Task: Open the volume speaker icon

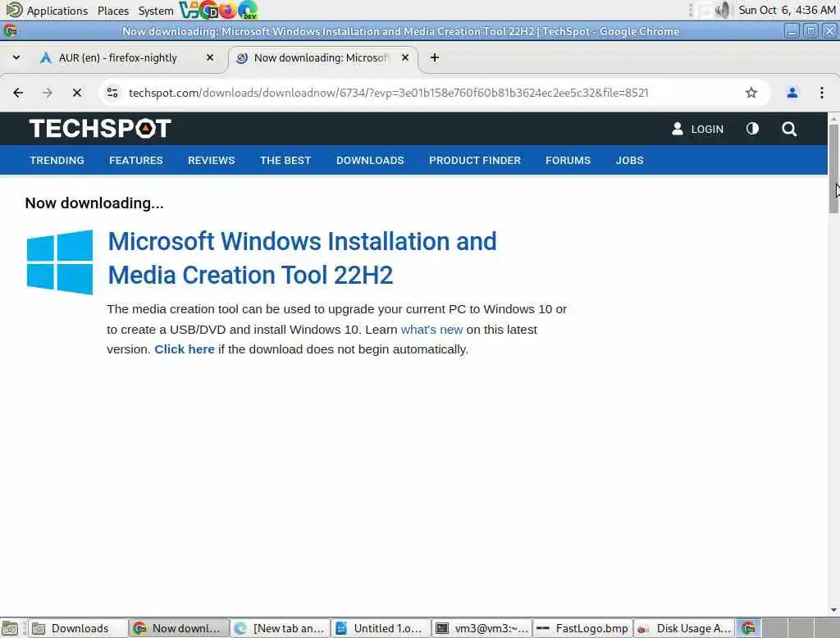Action: [723, 10]
